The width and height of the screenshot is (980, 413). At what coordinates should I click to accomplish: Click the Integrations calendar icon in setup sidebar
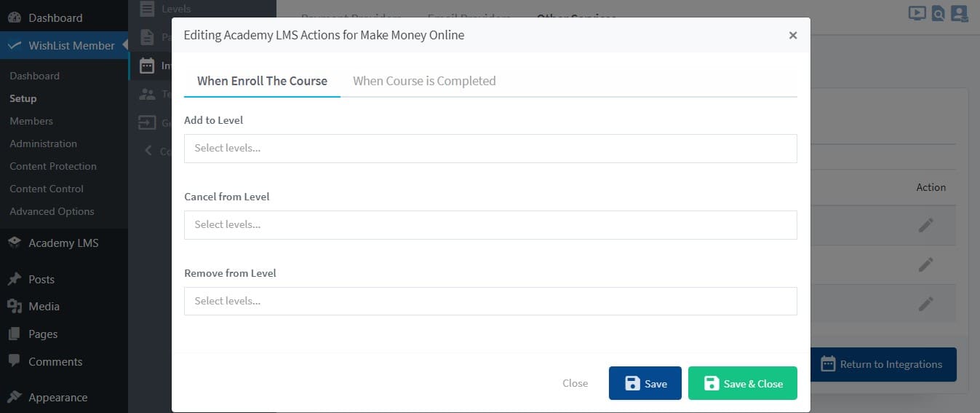click(148, 66)
